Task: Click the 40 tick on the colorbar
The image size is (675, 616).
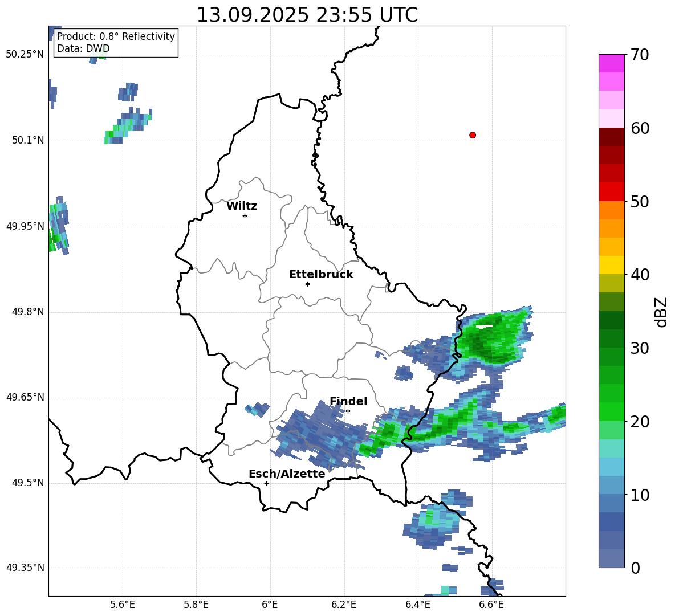Action: click(x=639, y=275)
